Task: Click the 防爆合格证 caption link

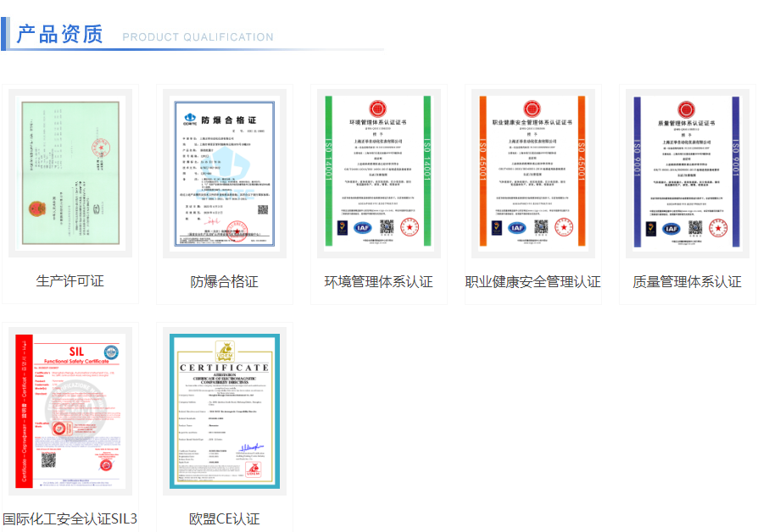Action: [225, 281]
